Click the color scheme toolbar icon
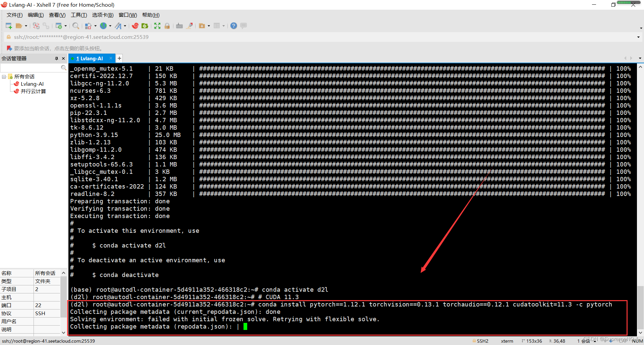Image resolution: width=644 pixels, height=345 pixels. [88, 26]
